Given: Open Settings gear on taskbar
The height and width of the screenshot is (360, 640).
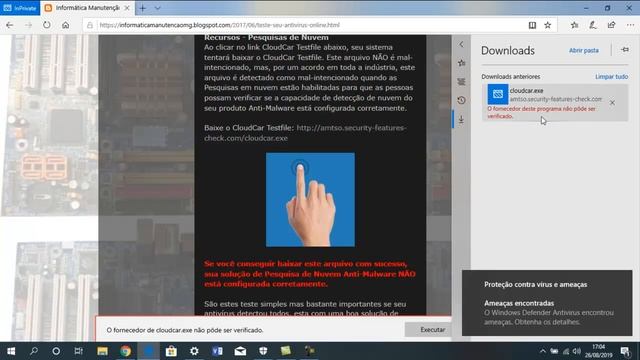Looking at the screenshot, I should click(194, 351).
